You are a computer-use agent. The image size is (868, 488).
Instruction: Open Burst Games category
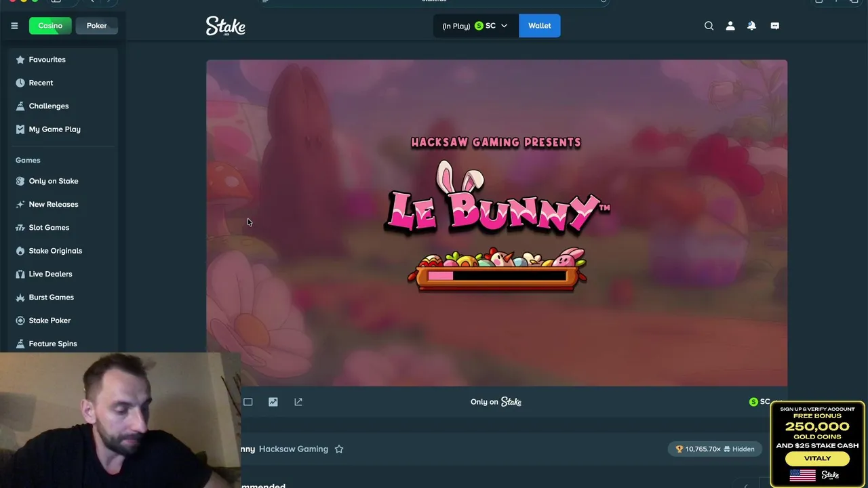point(64,297)
